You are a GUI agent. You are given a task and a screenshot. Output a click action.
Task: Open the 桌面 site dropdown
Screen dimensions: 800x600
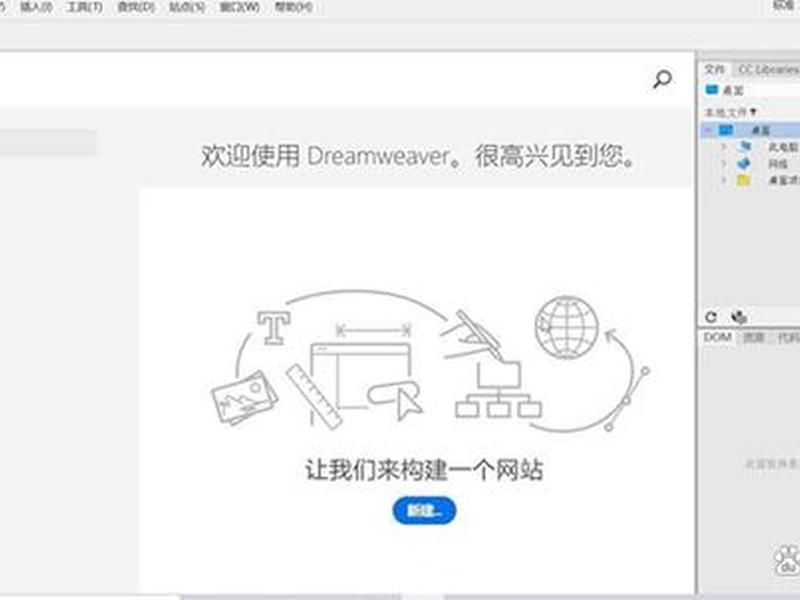pos(751,90)
